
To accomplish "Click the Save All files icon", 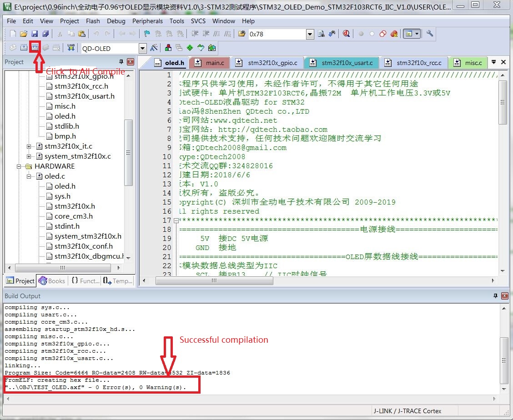I will pos(45,34).
